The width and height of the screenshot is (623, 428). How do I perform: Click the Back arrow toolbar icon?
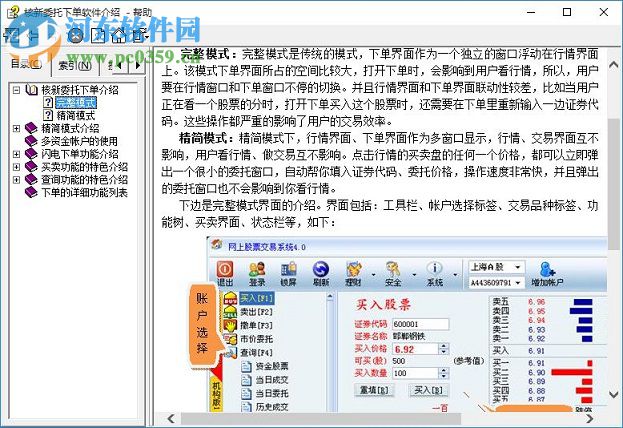click(x=34, y=35)
